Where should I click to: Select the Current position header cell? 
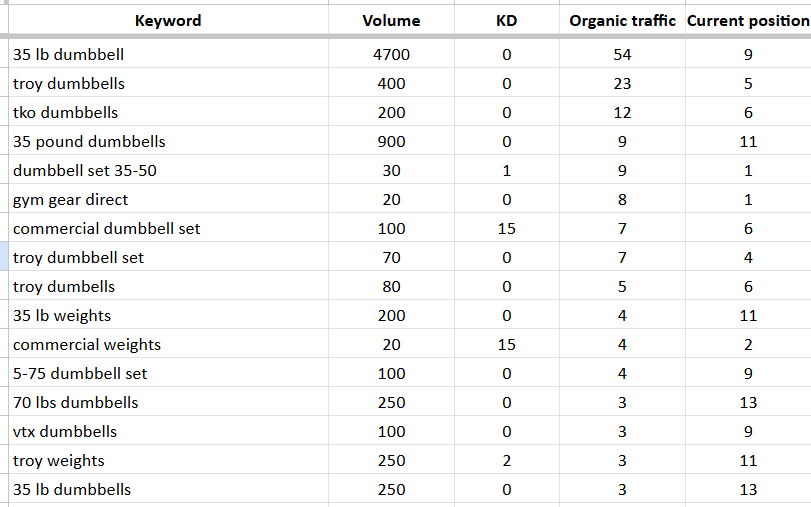[748, 21]
